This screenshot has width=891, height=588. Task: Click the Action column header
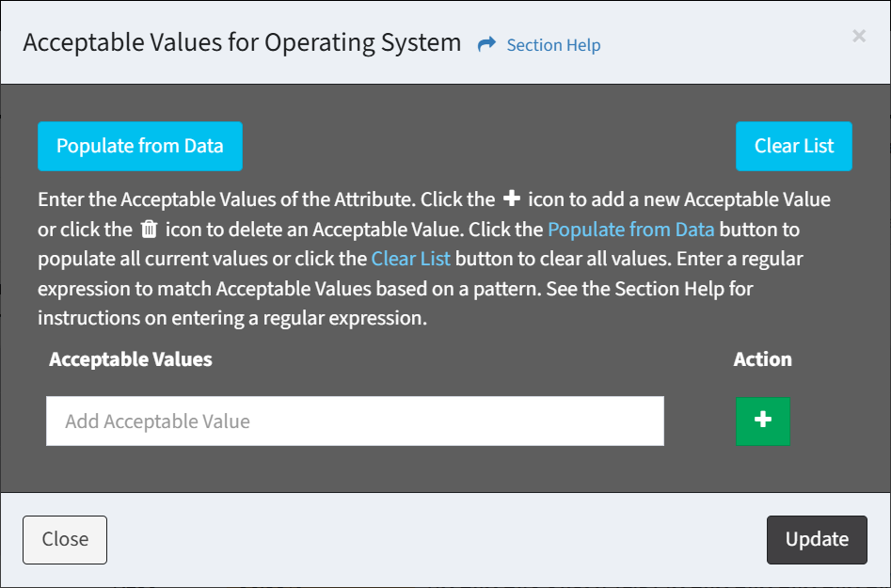(x=763, y=359)
